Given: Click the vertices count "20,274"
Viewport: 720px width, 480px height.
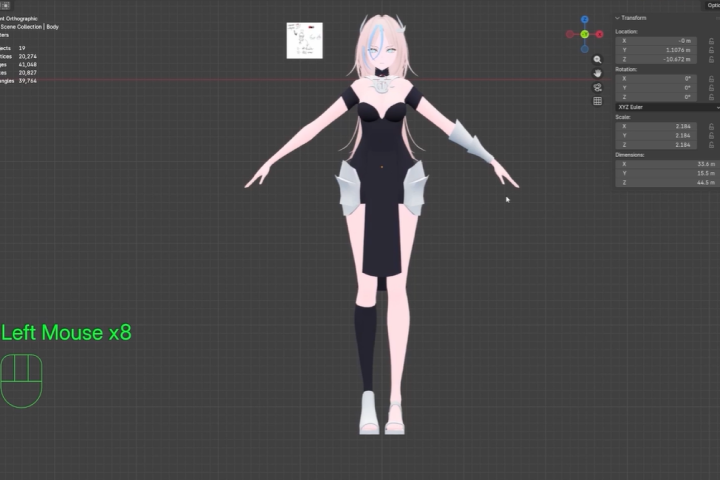Looking at the screenshot, I should click(28, 56).
